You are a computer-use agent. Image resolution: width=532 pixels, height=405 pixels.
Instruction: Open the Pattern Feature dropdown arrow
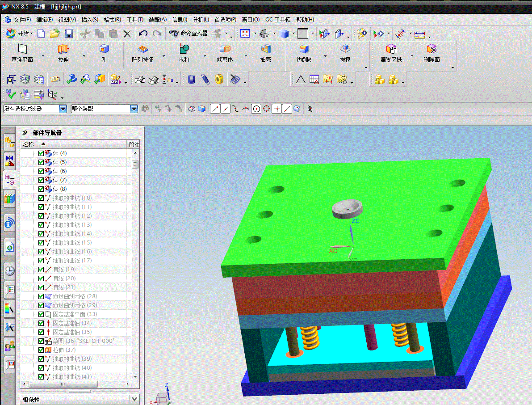[163, 56]
